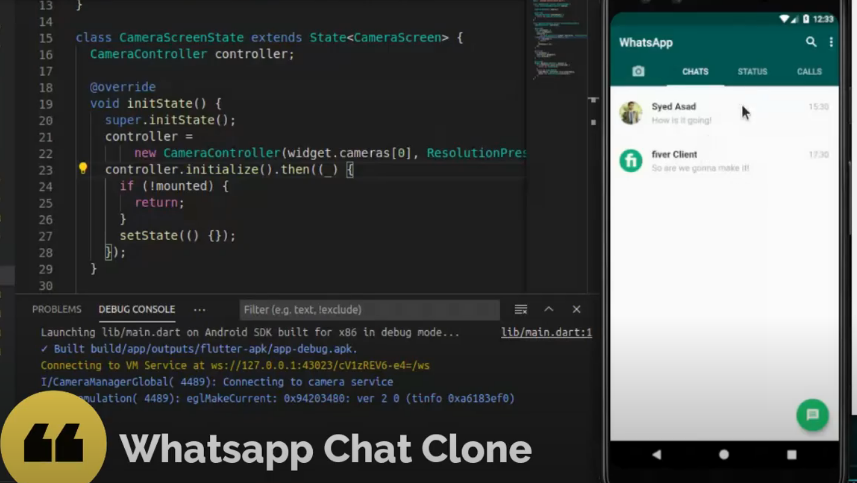Open the three-dot overflow menu in WhatsApp

click(x=831, y=42)
